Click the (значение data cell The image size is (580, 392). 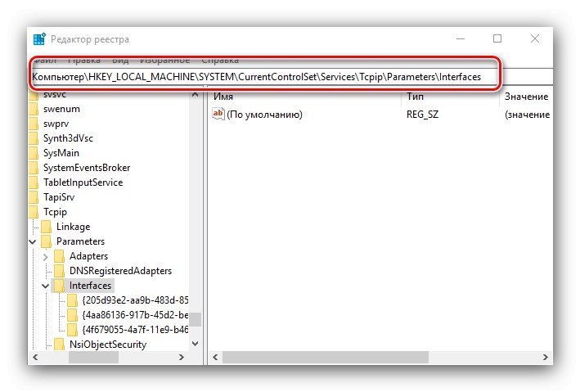(527, 115)
